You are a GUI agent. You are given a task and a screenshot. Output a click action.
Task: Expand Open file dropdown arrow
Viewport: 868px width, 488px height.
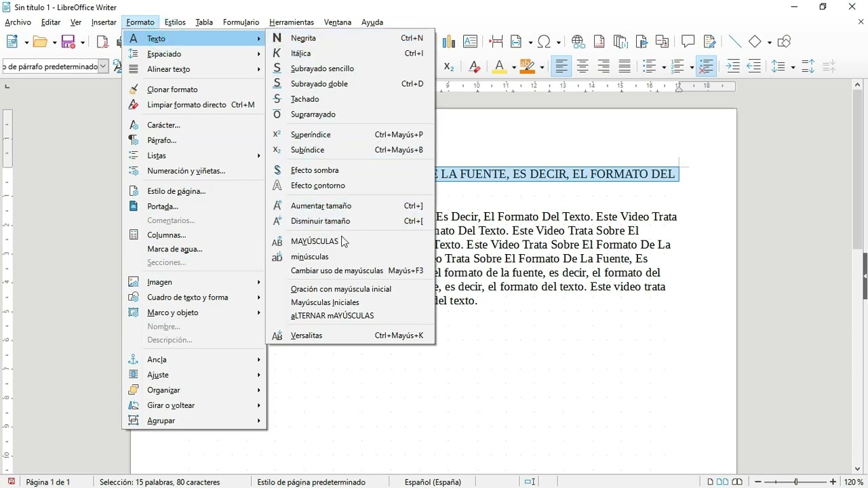[x=54, y=42]
